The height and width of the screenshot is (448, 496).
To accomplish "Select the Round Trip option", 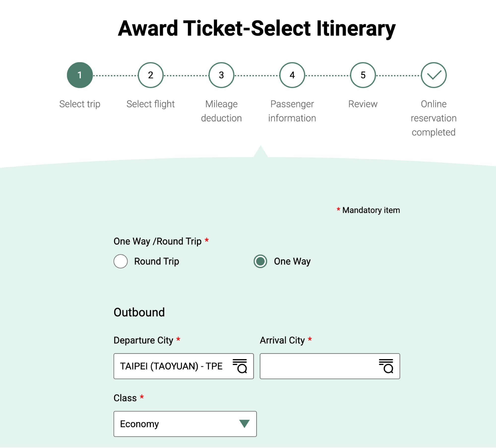I will pos(121,261).
